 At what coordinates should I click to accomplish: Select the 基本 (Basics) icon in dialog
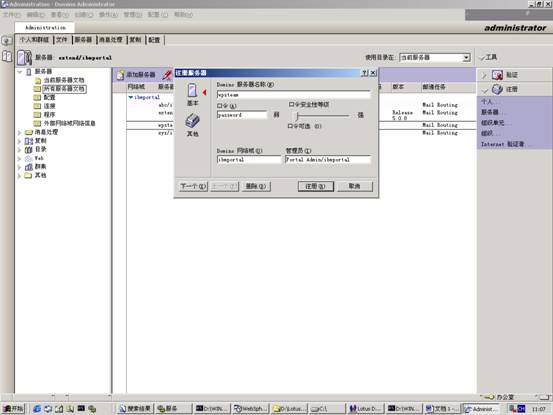click(x=192, y=90)
